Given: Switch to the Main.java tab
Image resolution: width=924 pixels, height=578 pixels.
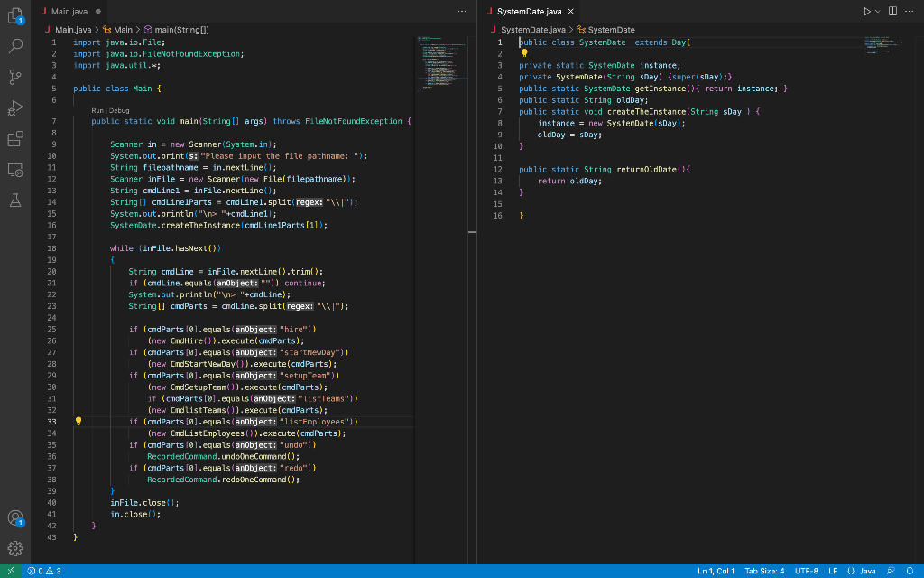Looking at the screenshot, I should tap(69, 11).
